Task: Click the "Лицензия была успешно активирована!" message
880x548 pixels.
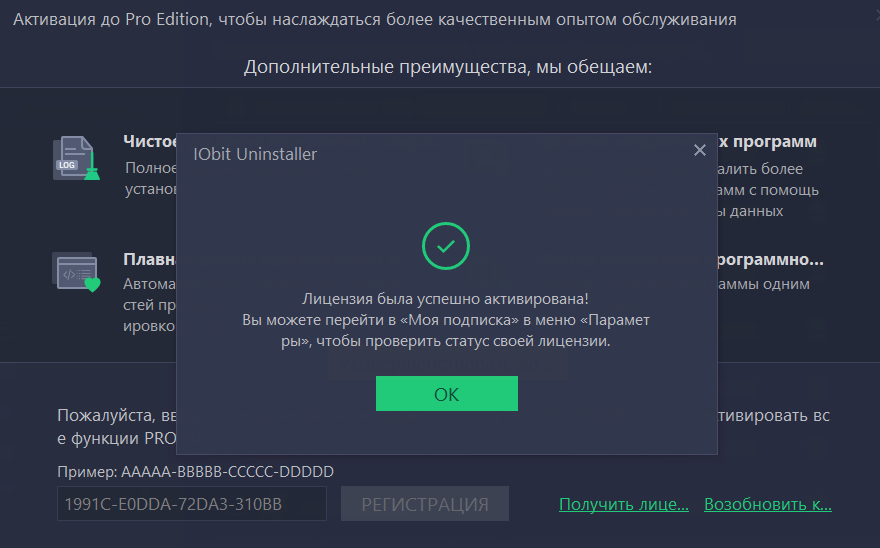Action: (446, 299)
